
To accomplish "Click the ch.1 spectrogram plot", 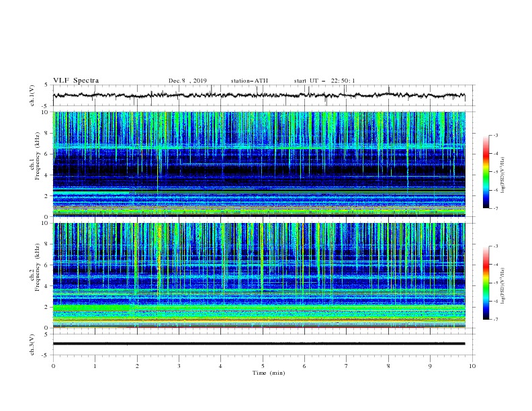I will pyautogui.click(x=259, y=164).
